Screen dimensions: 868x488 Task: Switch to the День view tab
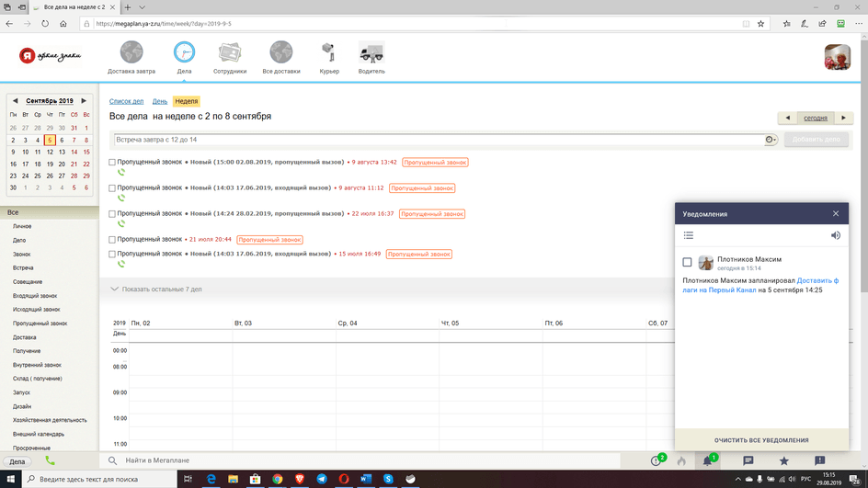pos(159,101)
